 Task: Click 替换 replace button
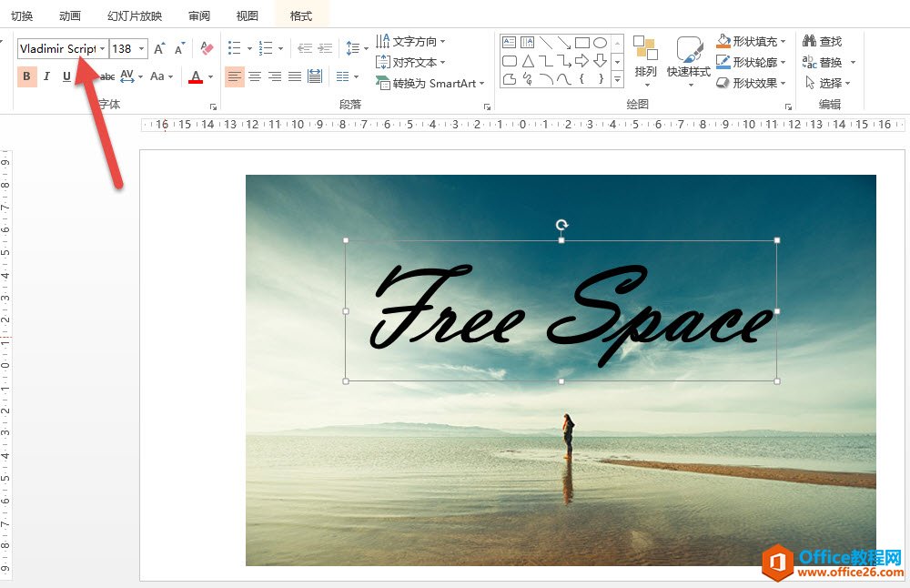(823, 62)
